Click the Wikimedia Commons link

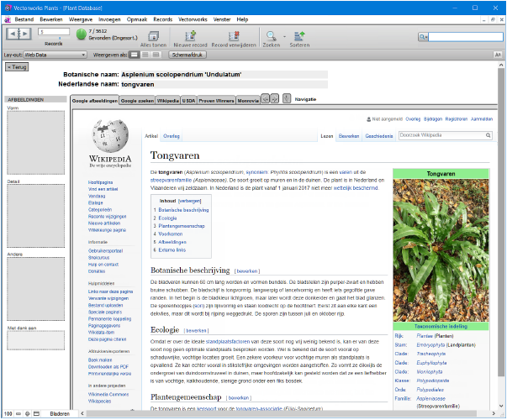tap(108, 395)
